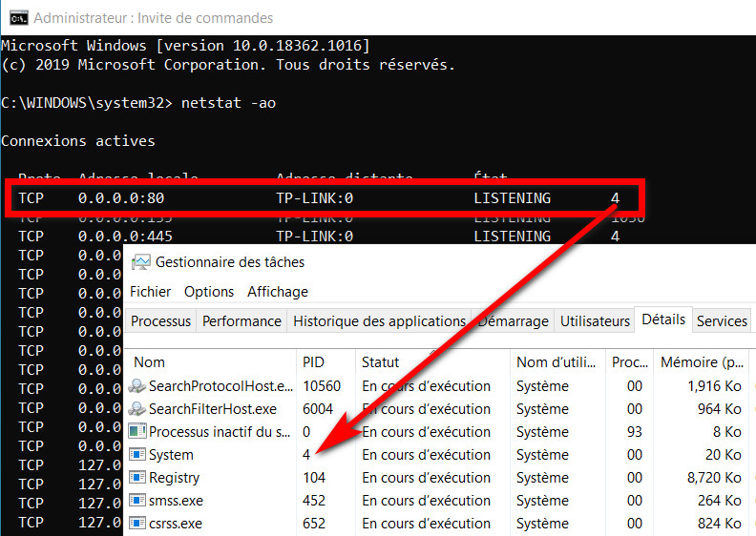Click the csrss.exe process icon

[x=137, y=523]
